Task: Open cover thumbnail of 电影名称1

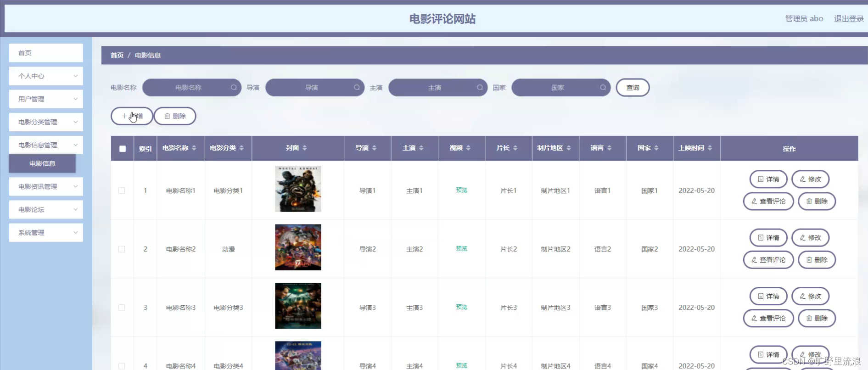Action: tap(298, 189)
